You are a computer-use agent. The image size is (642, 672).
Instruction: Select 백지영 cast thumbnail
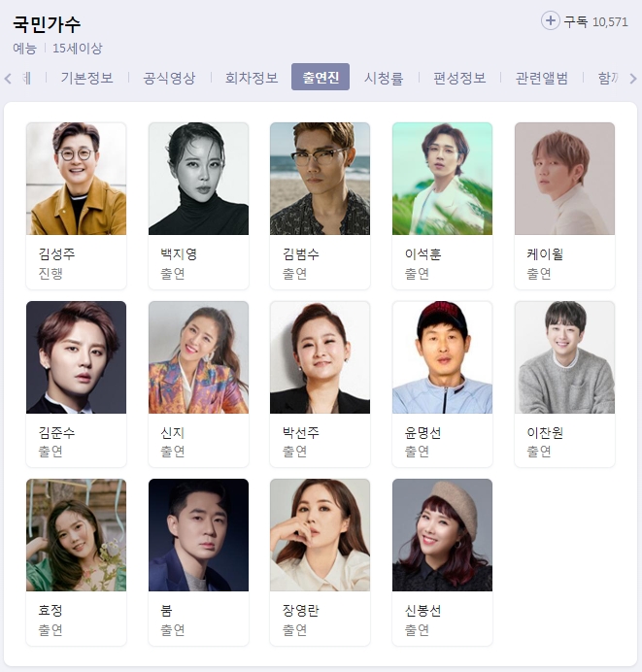click(x=198, y=179)
